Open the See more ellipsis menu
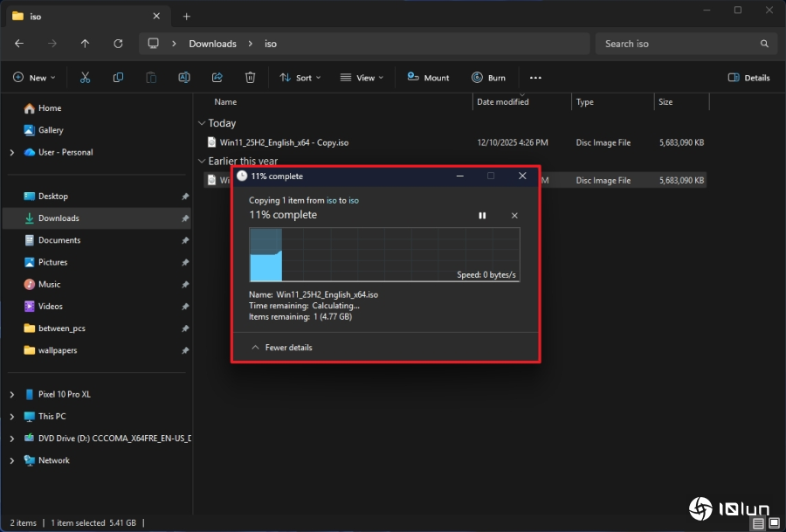 click(535, 78)
